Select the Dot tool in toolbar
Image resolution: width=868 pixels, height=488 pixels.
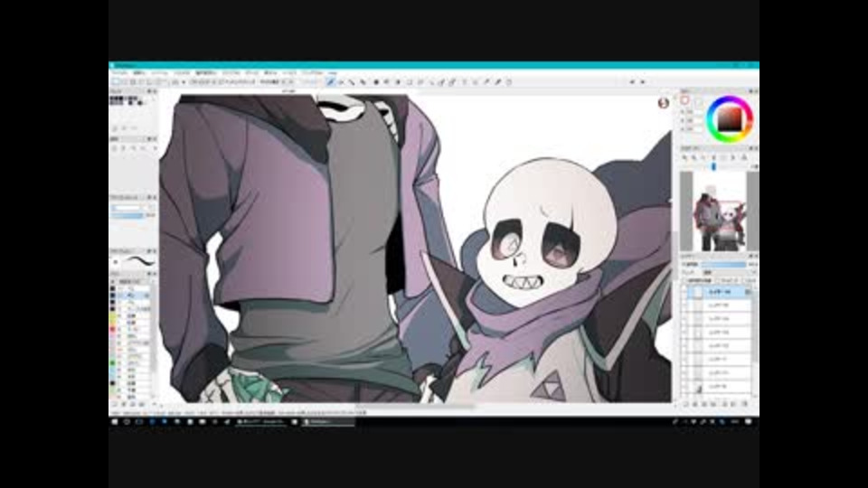click(x=353, y=82)
